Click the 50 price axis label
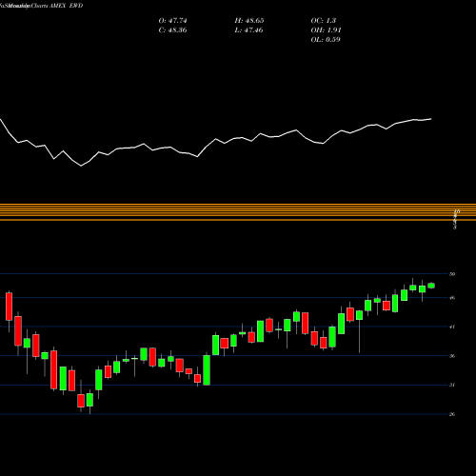The width and height of the screenshot is (476, 476). [452, 274]
